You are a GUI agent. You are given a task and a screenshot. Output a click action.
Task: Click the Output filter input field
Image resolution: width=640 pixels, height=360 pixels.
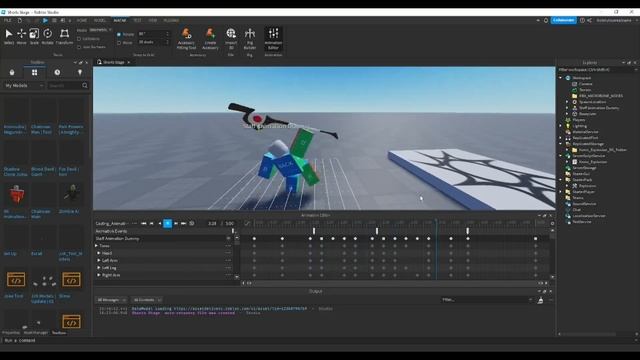(487, 300)
